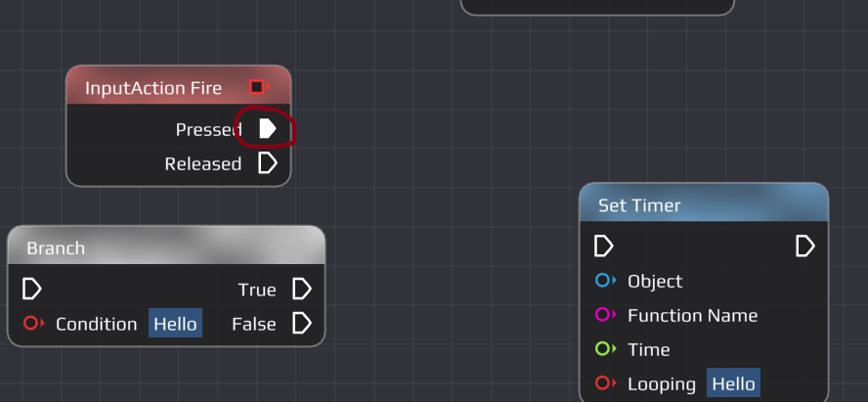Image resolution: width=868 pixels, height=403 pixels.
Task: Click the green Time input pin
Action: click(x=605, y=349)
